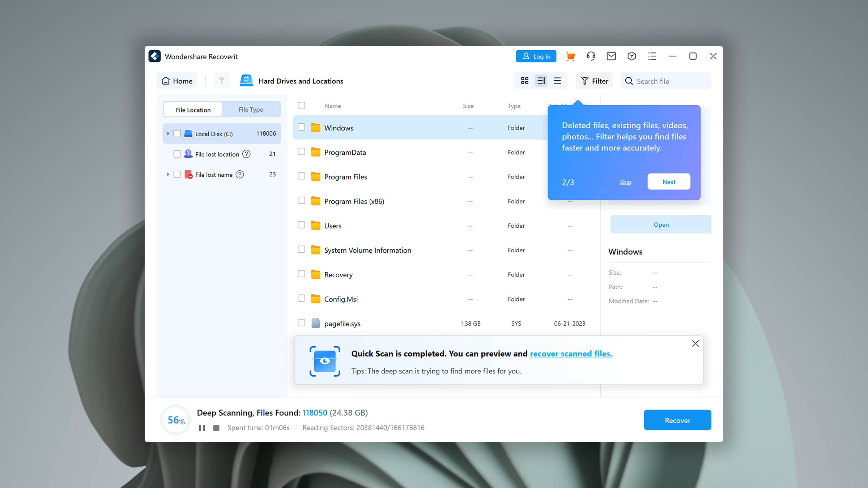The width and height of the screenshot is (868, 488).
Task: Open help for File lost name
Action: [x=240, y=175]
